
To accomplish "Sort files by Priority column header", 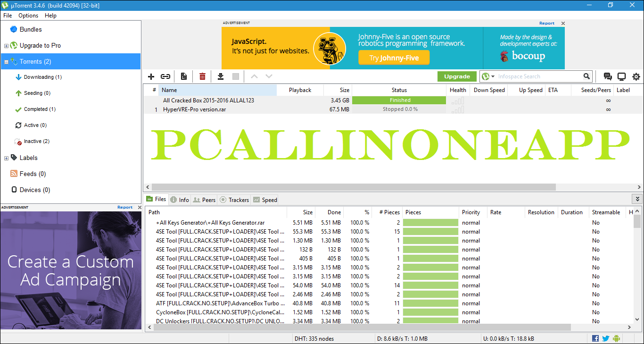I will [x=473, y=212].
